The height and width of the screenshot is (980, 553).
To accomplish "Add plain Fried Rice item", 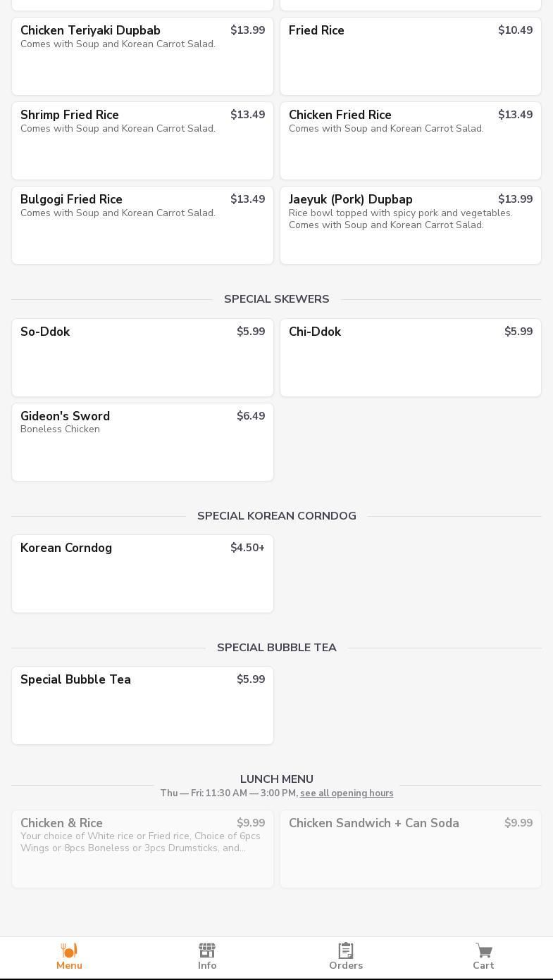I will click(410, 56).
